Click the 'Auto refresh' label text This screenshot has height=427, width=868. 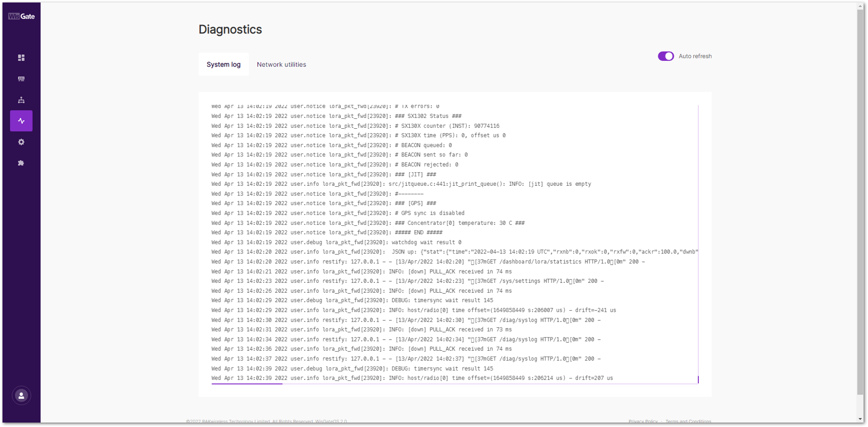(x=695, y=56)
